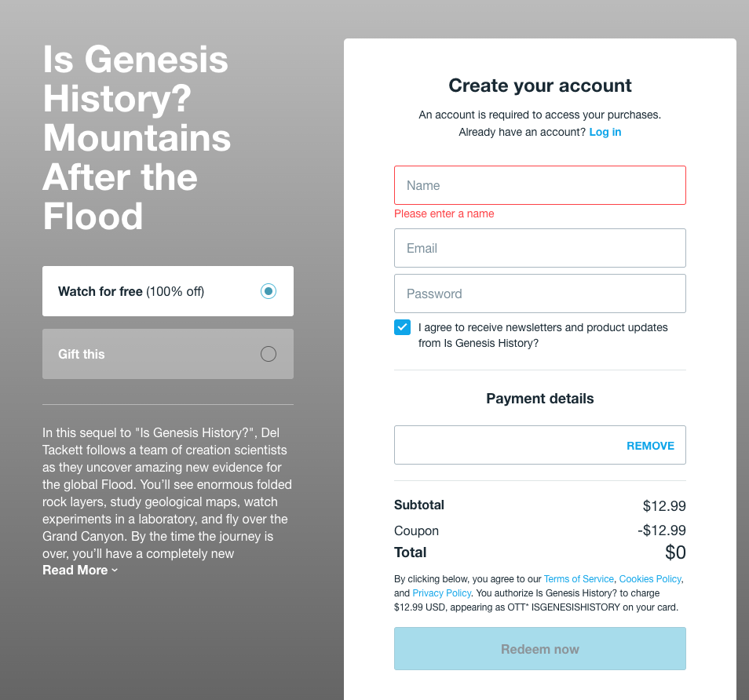
Task: Click into the Email field
Action: point(539,248)
